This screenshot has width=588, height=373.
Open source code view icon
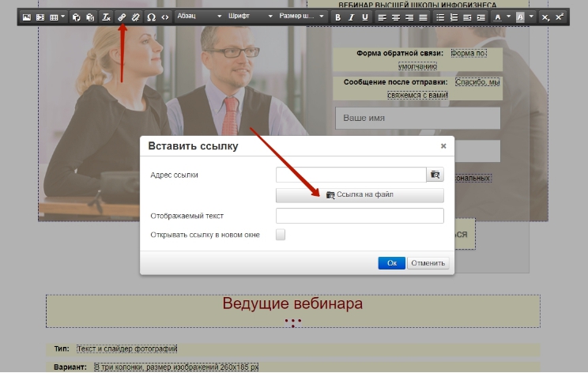pyautogui.click(x=164, y=17)
